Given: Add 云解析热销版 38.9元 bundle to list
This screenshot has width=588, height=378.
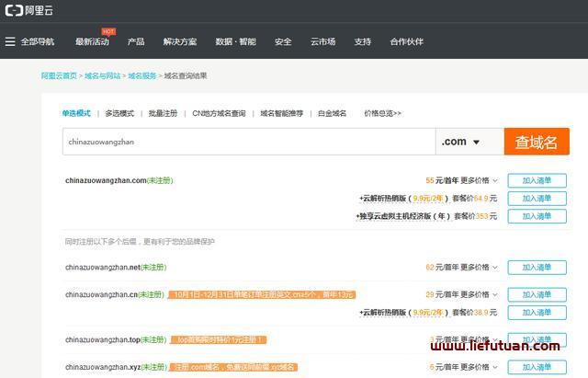Looking at the screenshot, I should point(537,313).
